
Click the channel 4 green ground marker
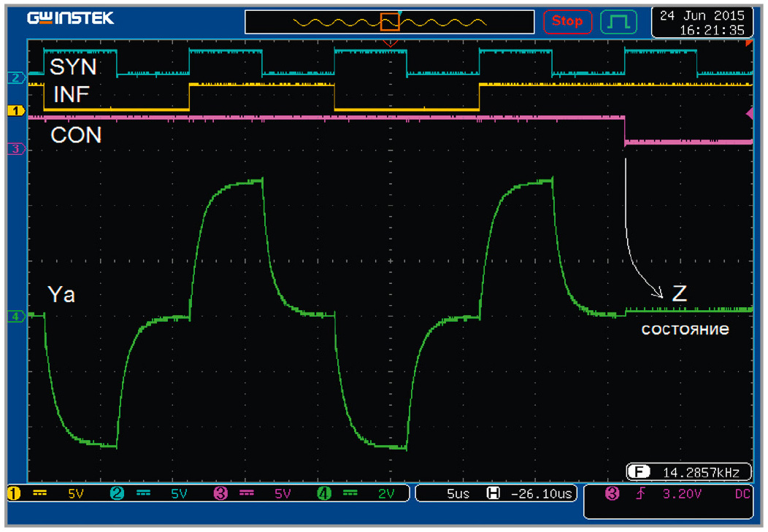click(x=15, y=316)
